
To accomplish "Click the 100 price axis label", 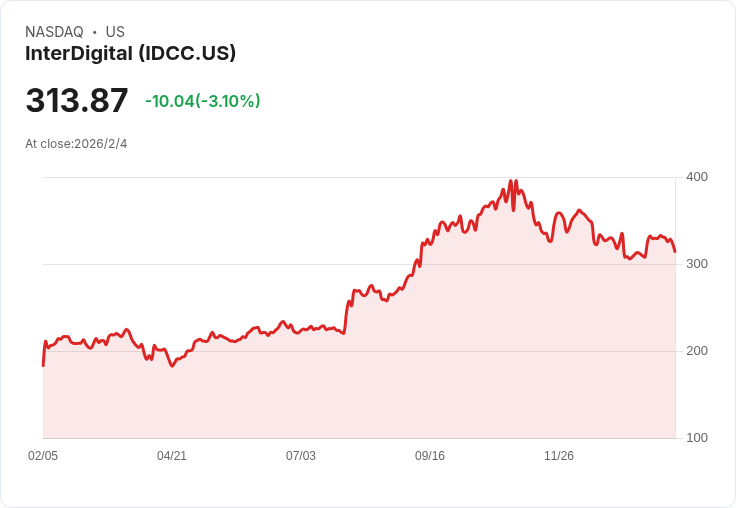I will [x=697, y=438].
